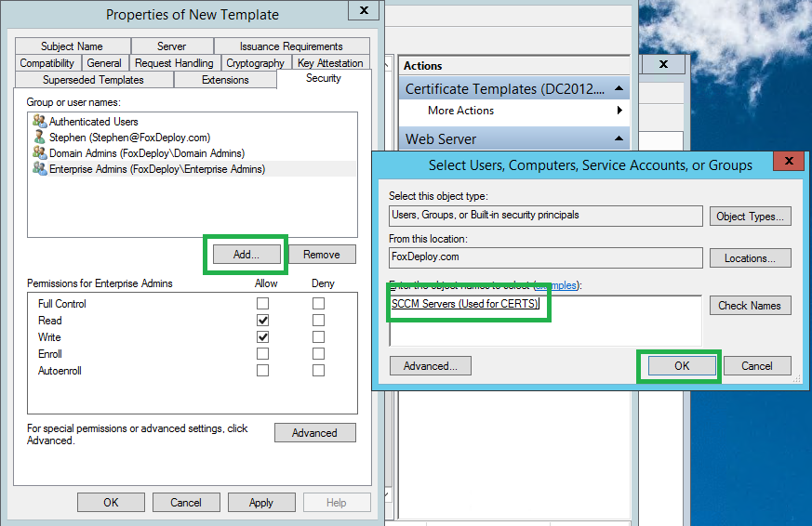Click Cancel in Properties of New Template
Image resolution: width=812 pixels, height=526 pixels.
click(186, 502)
